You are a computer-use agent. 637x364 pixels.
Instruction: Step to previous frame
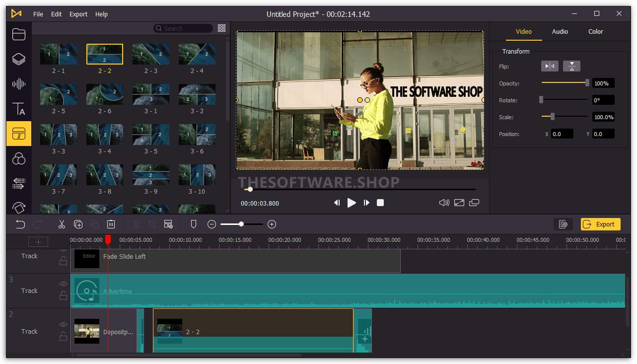337,203
